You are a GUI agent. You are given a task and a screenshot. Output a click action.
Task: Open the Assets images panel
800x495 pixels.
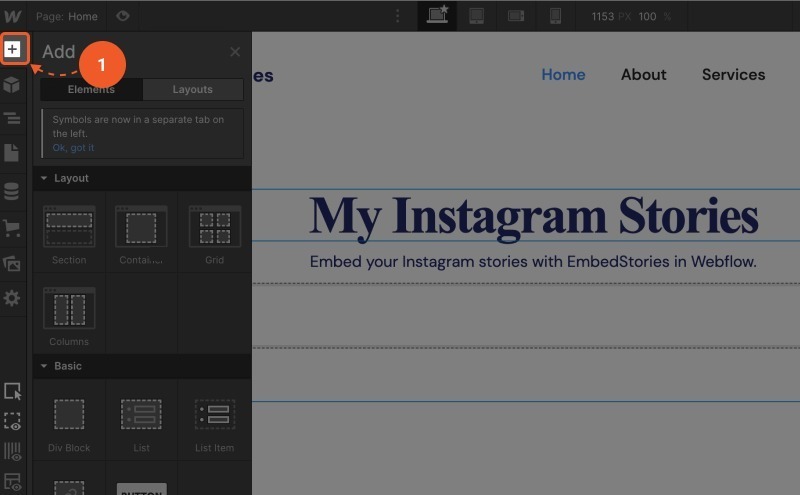[x=12, y=263]
